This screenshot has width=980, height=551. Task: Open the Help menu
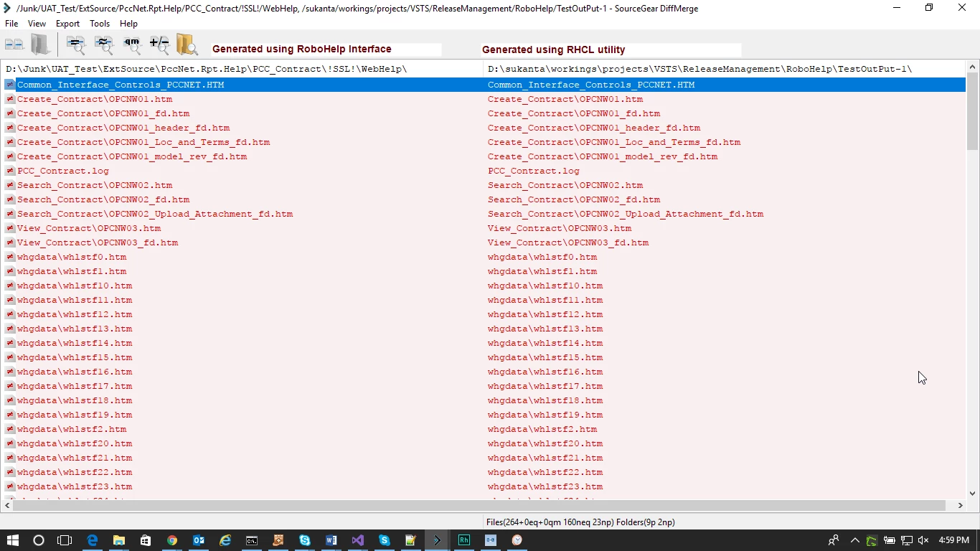tap(128, 24)
